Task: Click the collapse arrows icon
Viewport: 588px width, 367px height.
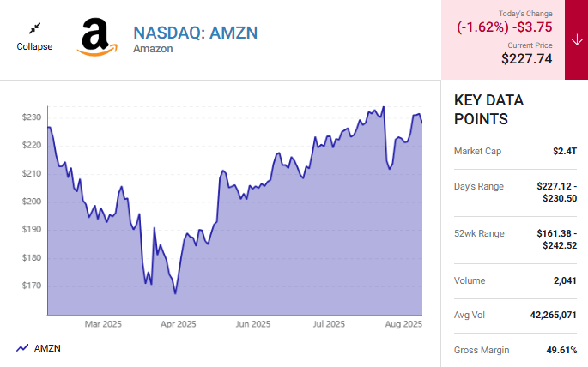Action: [x=34, y=28]
